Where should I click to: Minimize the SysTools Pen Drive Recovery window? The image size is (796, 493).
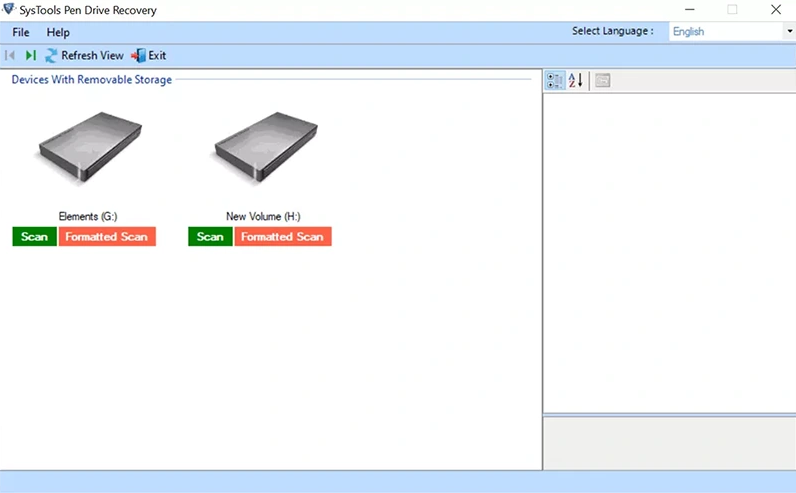[x=689, y=10]
